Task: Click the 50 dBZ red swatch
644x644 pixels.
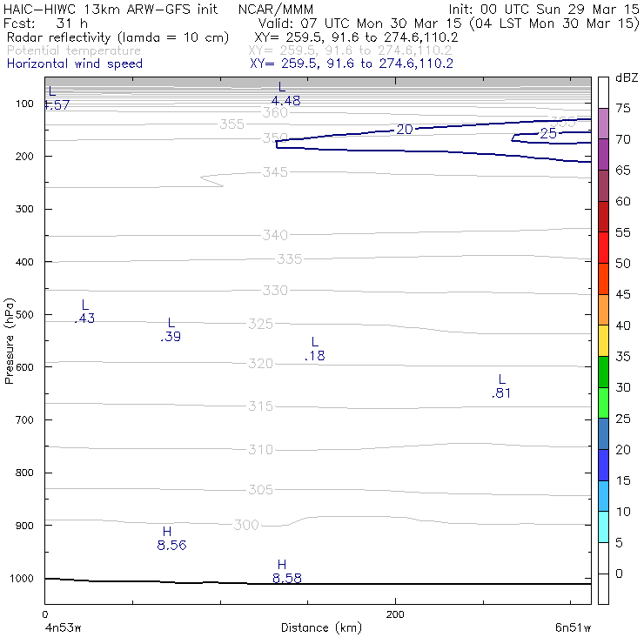Action: (603, 248)
